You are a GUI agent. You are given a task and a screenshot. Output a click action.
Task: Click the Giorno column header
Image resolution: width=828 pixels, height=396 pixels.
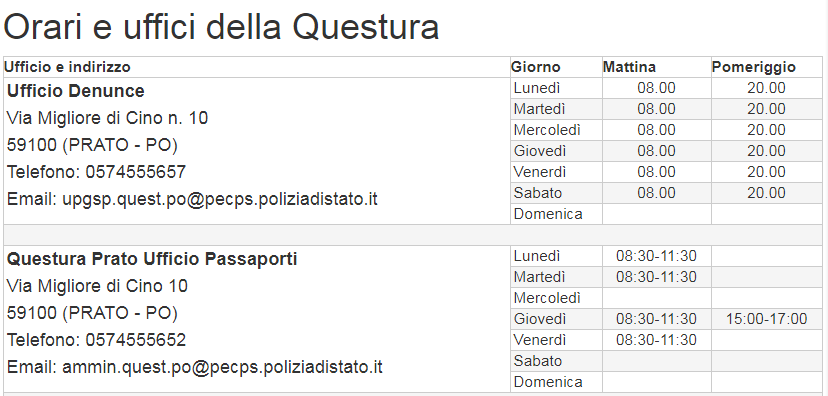pyautogui.click(x=535, y=67)
